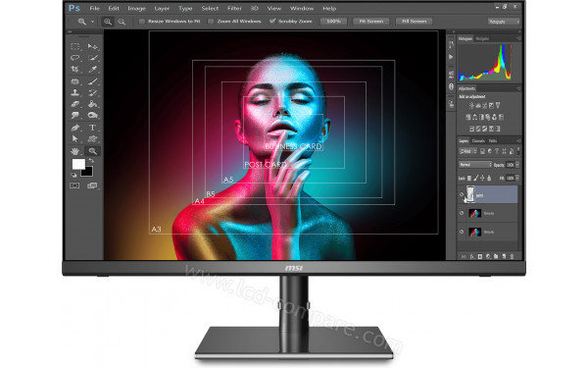Screen dimensions: 588x368
Task: Click the fx layer style icon
Action: 471,256
